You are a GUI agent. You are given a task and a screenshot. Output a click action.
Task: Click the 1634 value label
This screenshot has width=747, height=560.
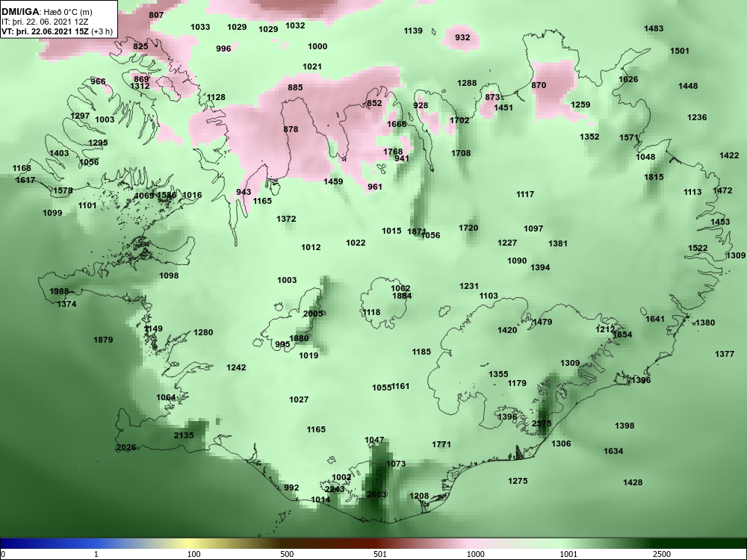tap(613, 451)
